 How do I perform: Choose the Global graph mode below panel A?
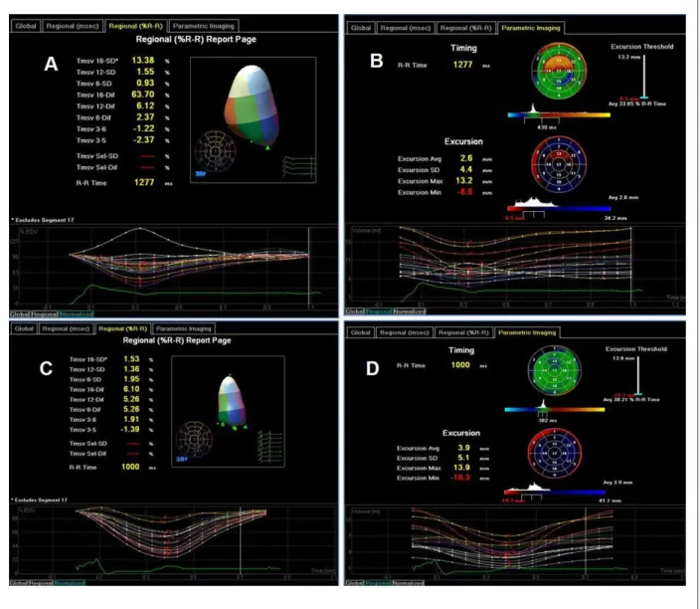19,313
